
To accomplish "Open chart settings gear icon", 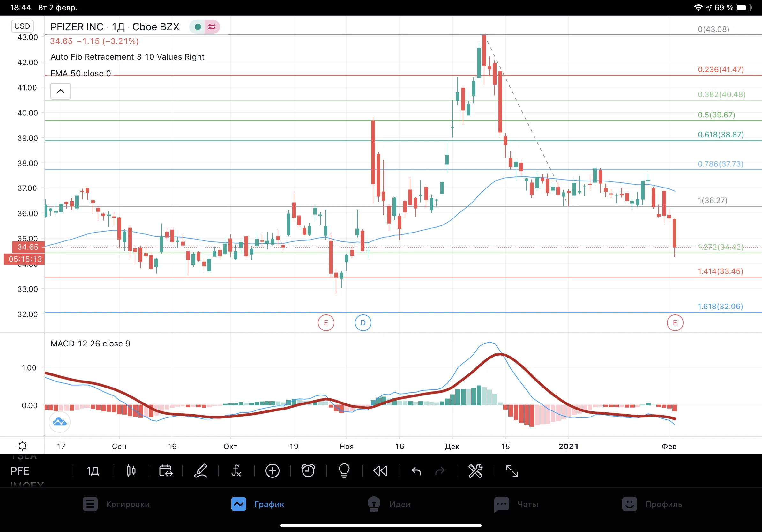I will [x=22, y=446].
